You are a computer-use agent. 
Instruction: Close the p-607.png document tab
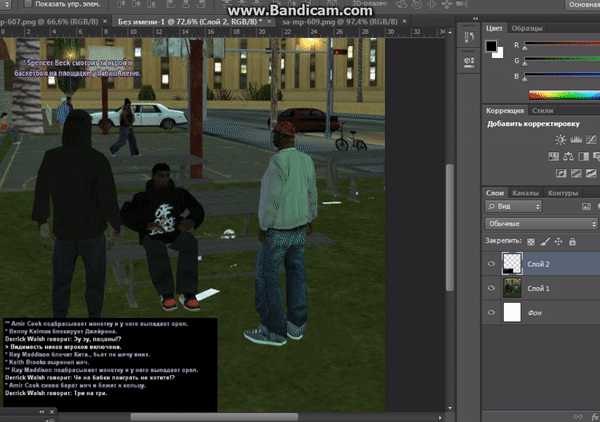click(x=105, y=22)
